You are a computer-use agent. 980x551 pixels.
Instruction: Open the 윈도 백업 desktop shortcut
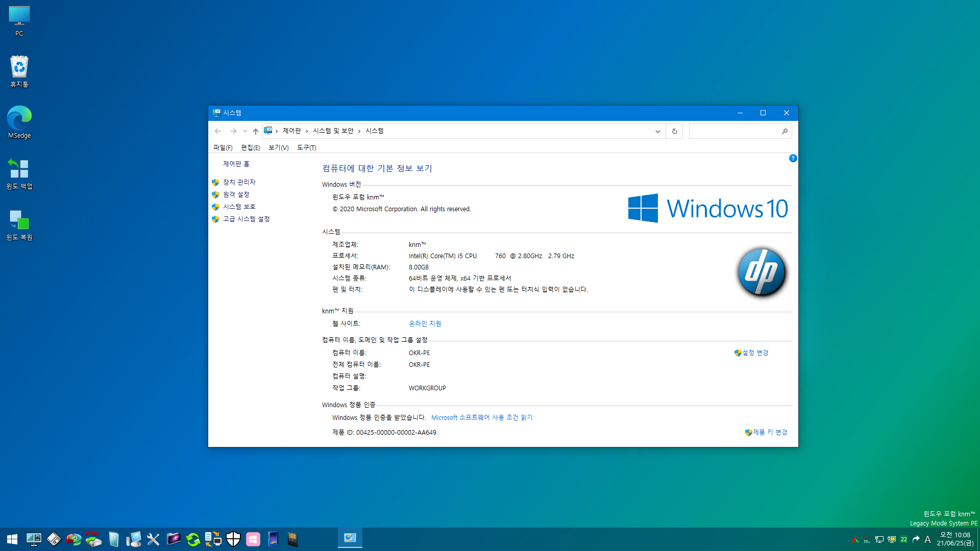(19, 173)
